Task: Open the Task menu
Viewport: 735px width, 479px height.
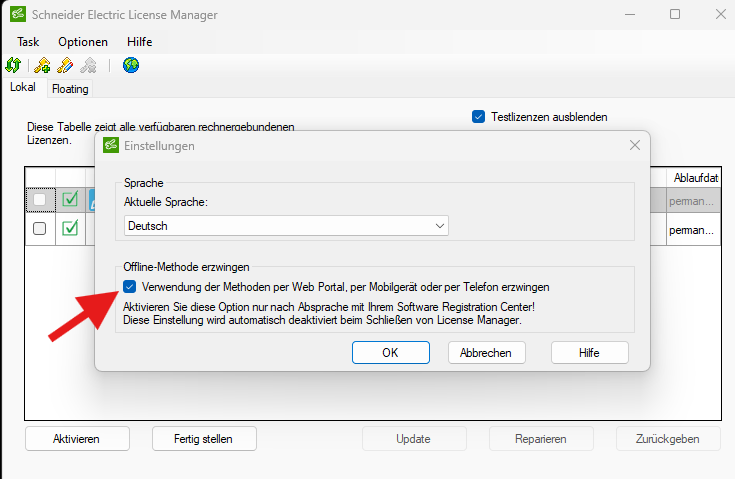Action: click(x=28, y=42)
